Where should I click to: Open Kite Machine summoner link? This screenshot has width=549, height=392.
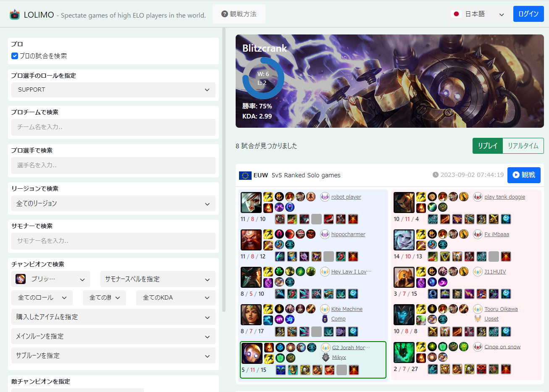347,309
